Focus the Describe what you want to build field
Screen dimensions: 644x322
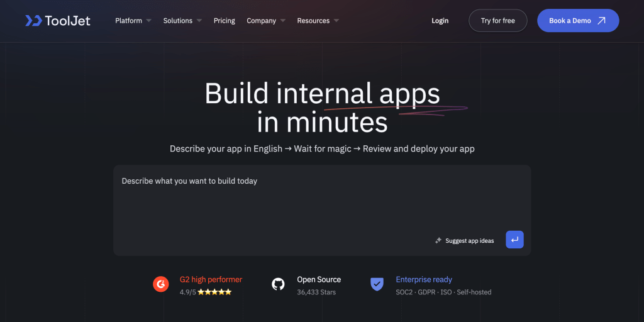click(x=322, y=210)
